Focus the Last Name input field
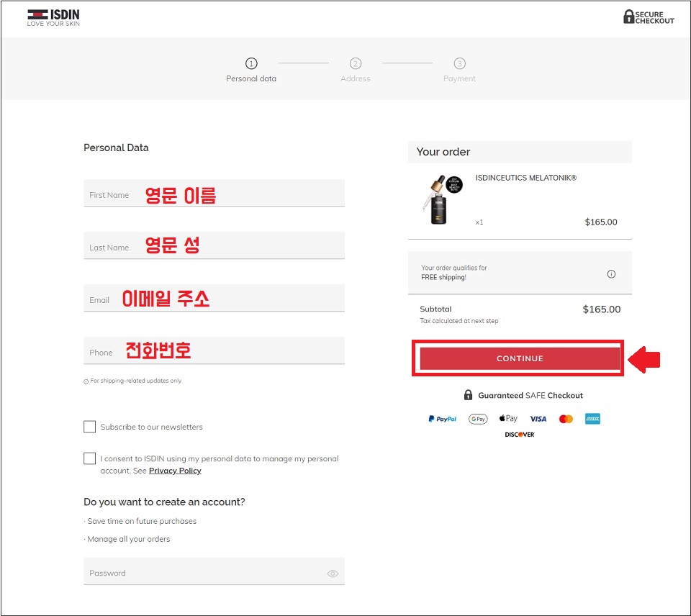Screen dimensions: 691x616 coord(214,245)
